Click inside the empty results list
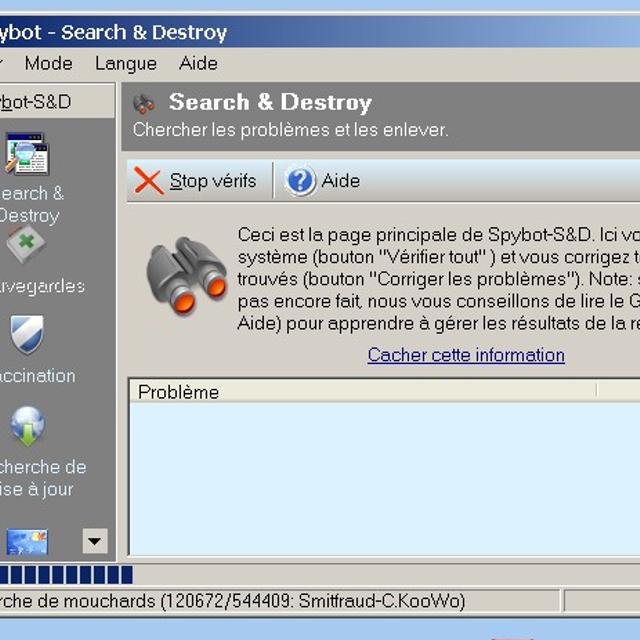This screenshot has width=640, height=640. pos(380,480)
